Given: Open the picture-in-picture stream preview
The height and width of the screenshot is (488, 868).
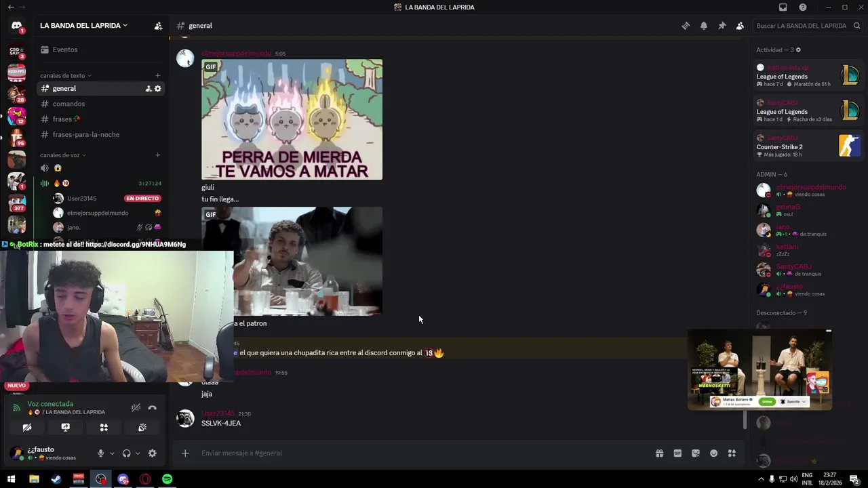Looking at the screenshot, I should (759, 369).
